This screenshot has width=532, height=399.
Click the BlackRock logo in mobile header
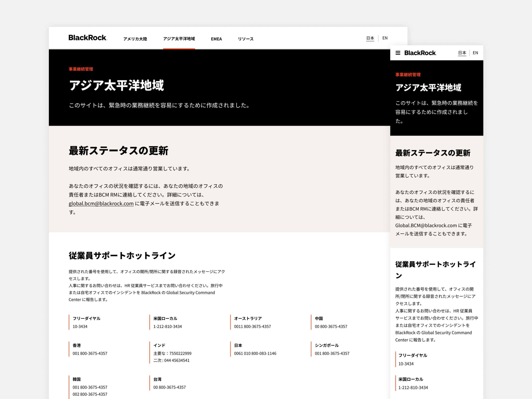420,53
